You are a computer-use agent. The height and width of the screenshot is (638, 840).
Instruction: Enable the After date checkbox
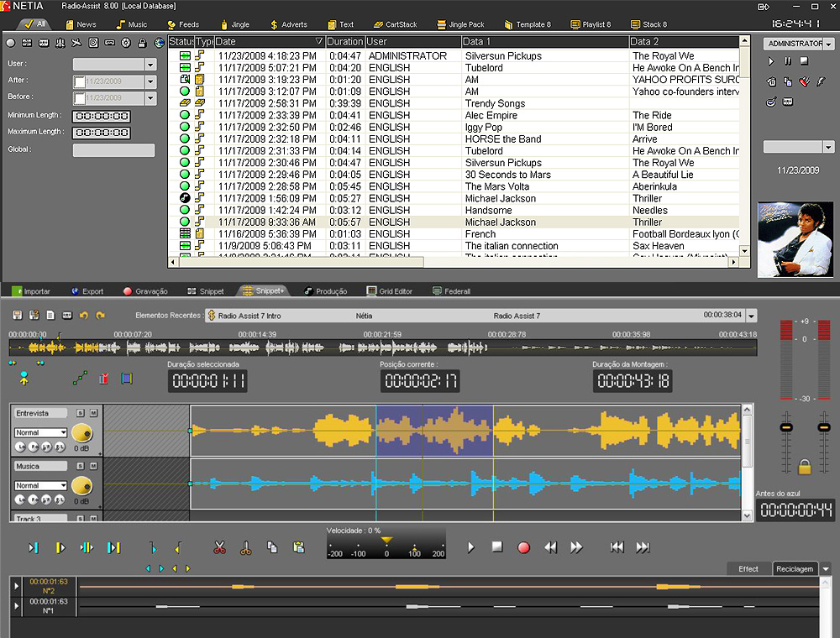(x=80, y=81)
